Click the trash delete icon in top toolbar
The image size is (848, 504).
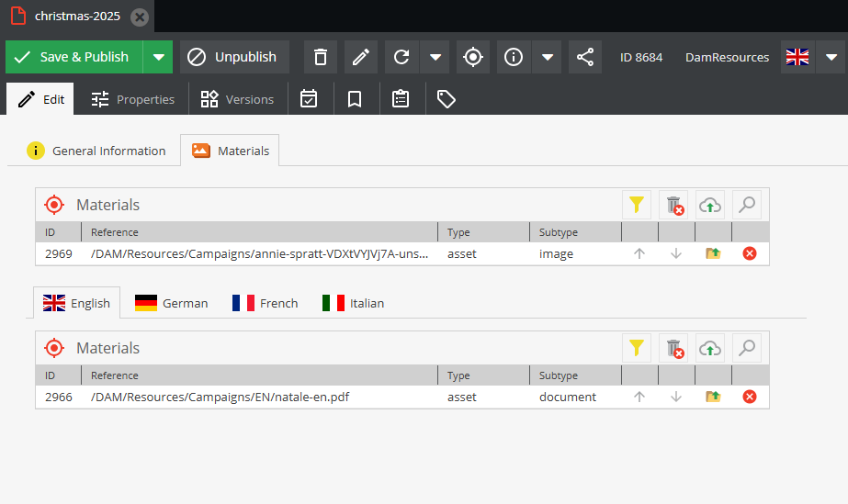pyautogui.click(x=321, y=57)
